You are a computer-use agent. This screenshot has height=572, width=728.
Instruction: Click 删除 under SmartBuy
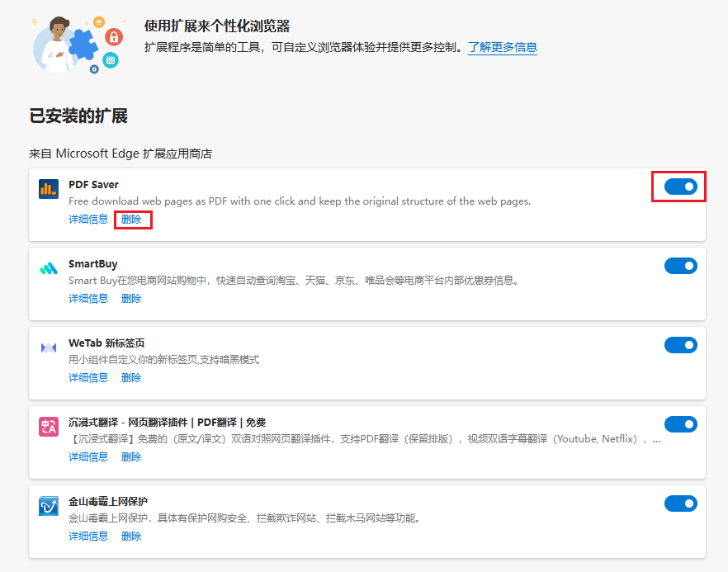point(132,298)
